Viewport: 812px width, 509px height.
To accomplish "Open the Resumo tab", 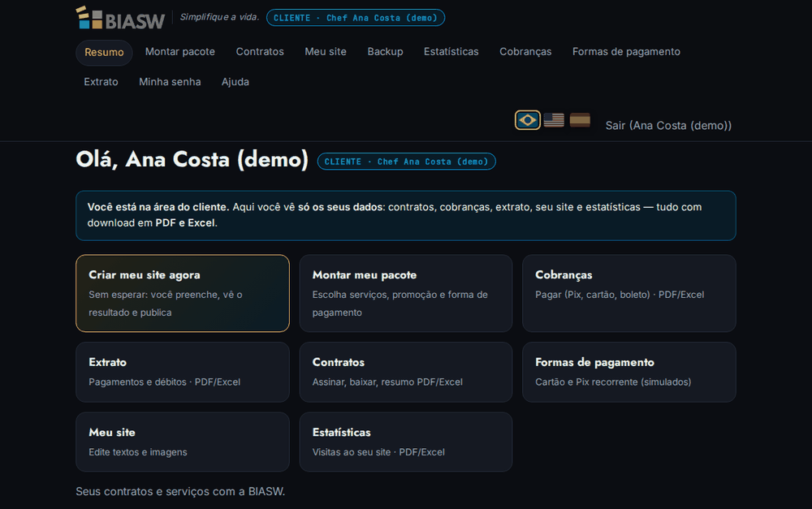I will coord(104,52).
